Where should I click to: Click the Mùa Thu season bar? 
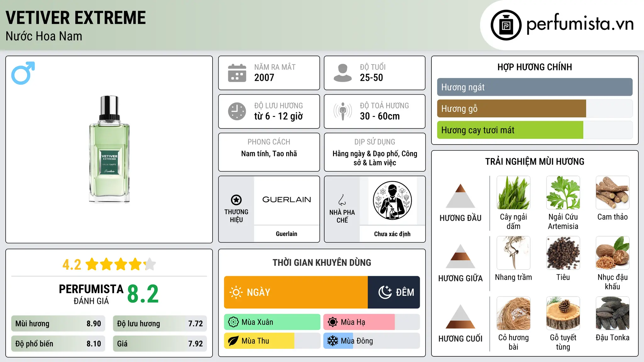click(x=272, y=341)
